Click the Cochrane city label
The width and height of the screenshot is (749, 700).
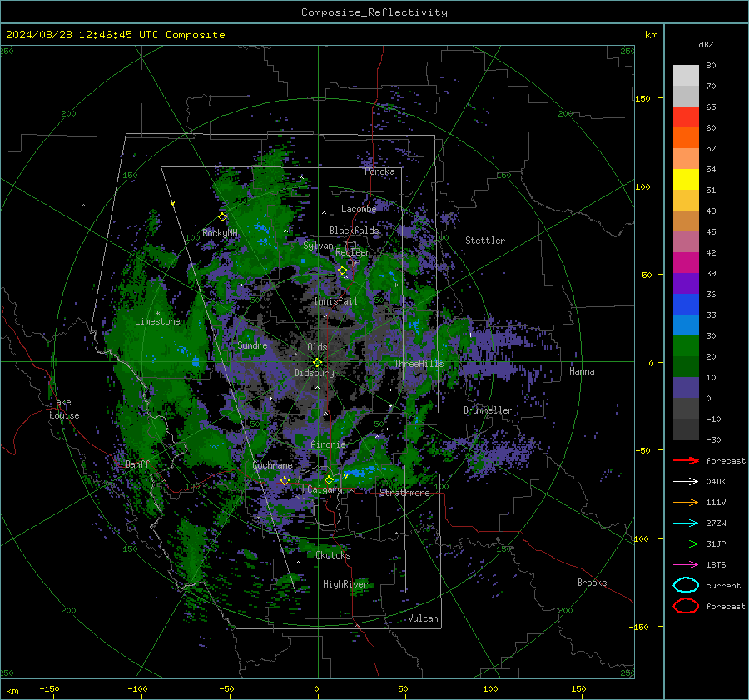(272, 465)
